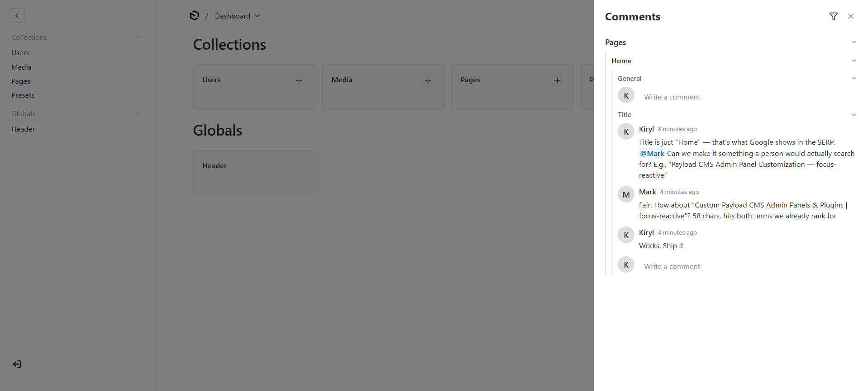Click the "8 minutes ago" timestamp
The height and width of the screenshot is (391, 868).
click(677, 129)
